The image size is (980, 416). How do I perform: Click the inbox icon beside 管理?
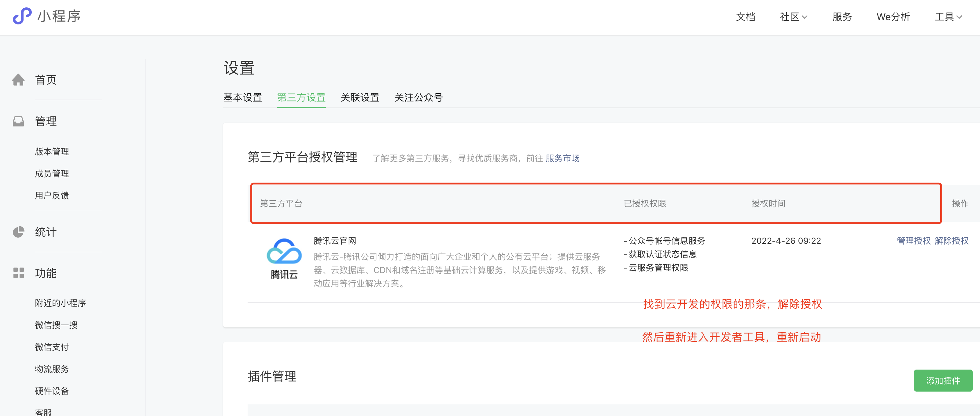click(x=18, y=121)
